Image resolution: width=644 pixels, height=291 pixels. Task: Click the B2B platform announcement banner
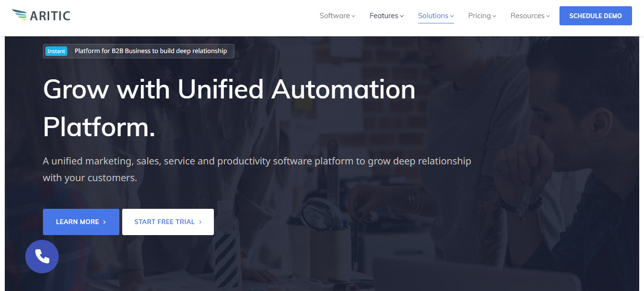(138, 51)
